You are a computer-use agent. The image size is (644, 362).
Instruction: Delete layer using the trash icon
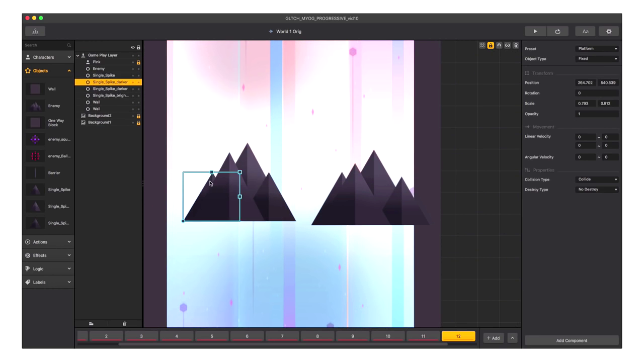pos(124,324)
